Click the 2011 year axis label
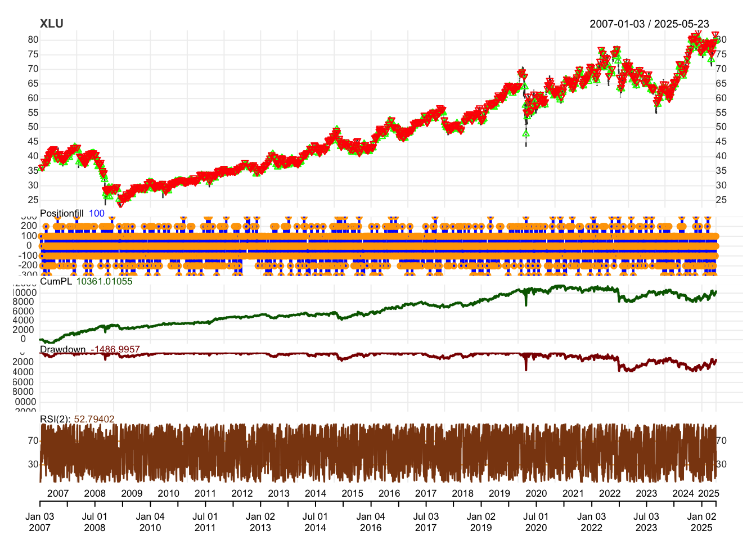Image resolution: width=756 pixels, height=540 pixels. coord(205,493)
